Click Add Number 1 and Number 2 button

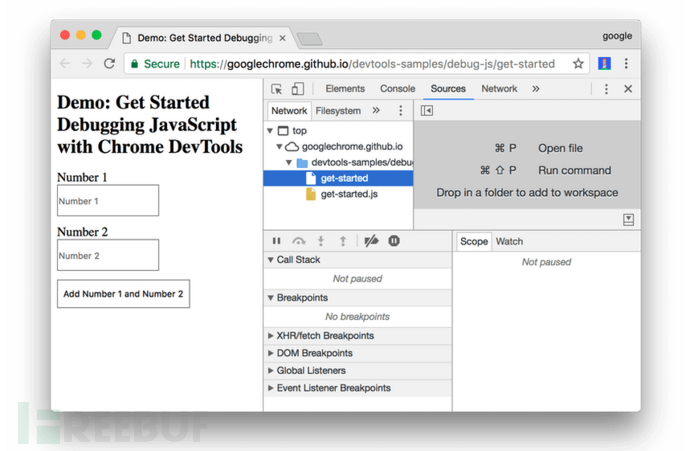[123, 294]
